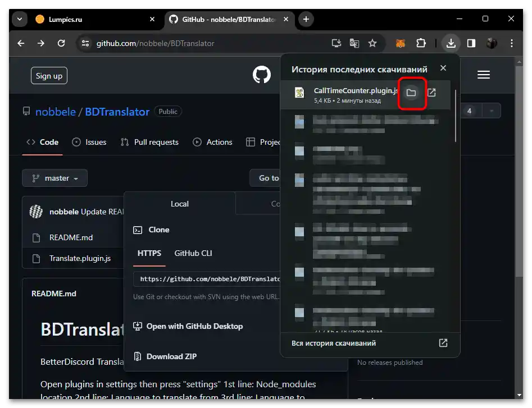The width and height of the screenshot is (532, 408).
Task: Click the Go to file button
Action: tap(265, 178)
